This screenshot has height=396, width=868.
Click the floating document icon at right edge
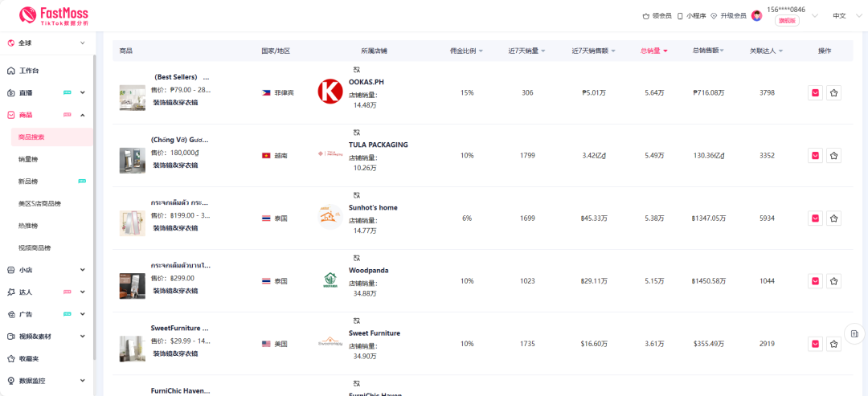(855, 333)
